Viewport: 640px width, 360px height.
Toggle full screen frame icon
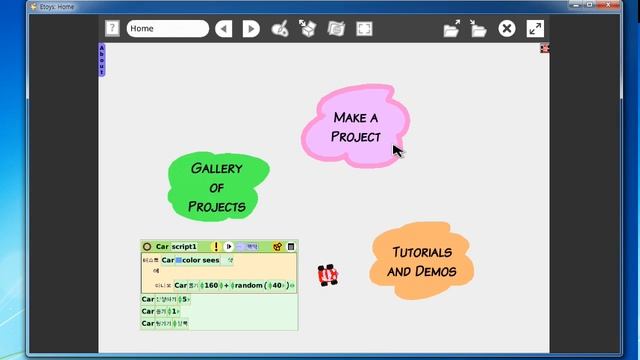click(364, 29)
